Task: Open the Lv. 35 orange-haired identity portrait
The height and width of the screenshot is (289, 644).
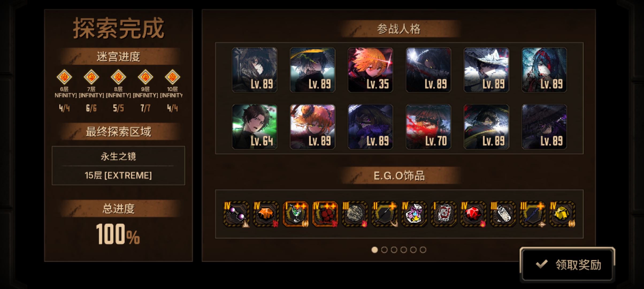Action: tap(370, 70)
